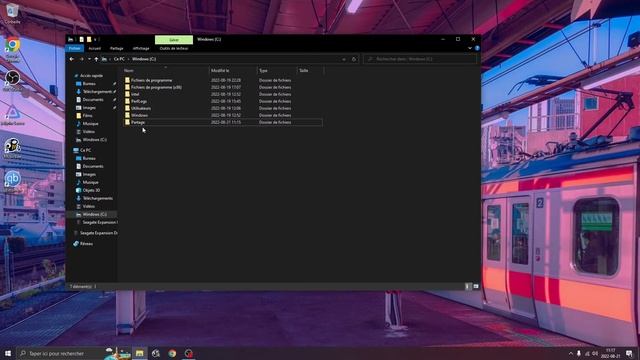
Task: Select Windows (C:) under Ce PC
Action: tap(94, 214)
